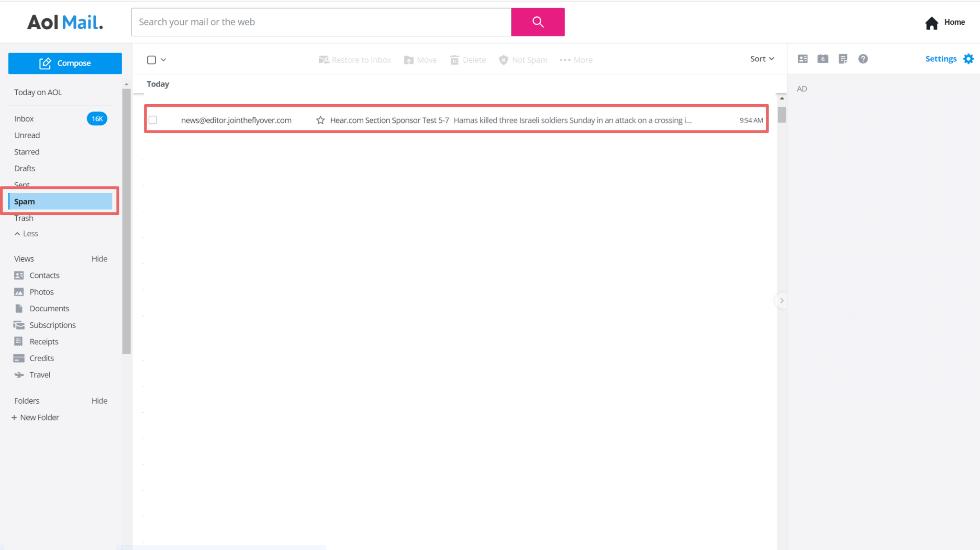Switch to the Spam folder
The image size is (980, 550).
coord(24,201)
